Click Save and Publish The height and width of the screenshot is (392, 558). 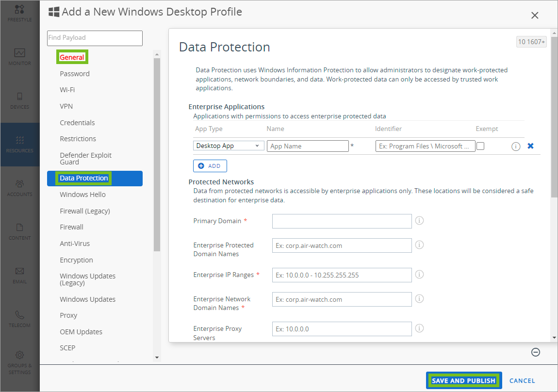[464, 381]
